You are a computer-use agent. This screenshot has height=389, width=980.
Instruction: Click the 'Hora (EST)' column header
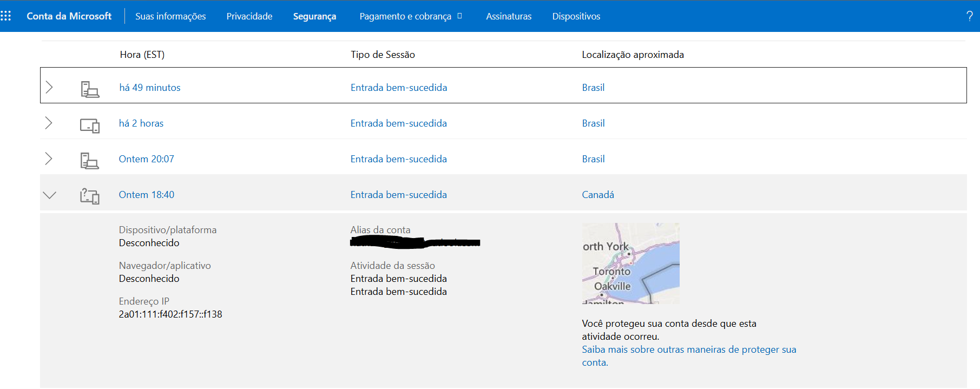142,55
